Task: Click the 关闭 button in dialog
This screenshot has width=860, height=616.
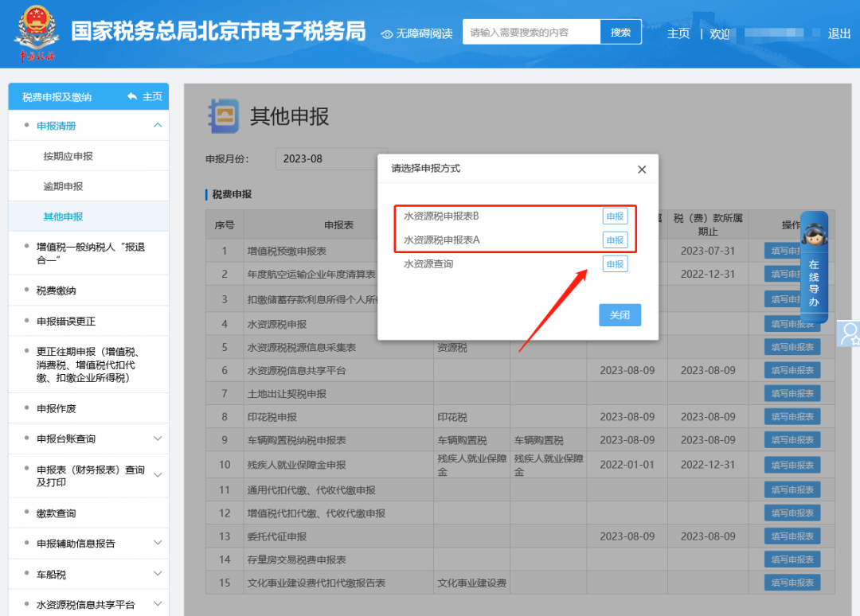Action: click(620, 315)
